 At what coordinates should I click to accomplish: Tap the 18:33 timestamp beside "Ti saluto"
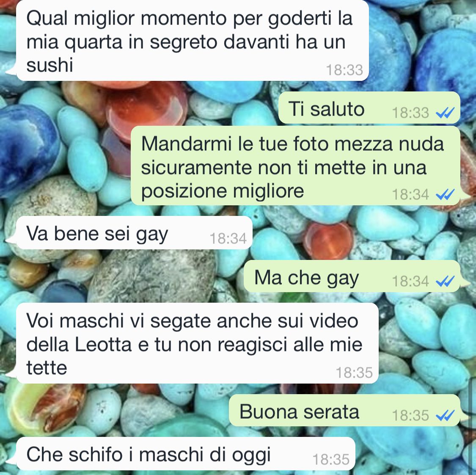(x=410, y=113)
